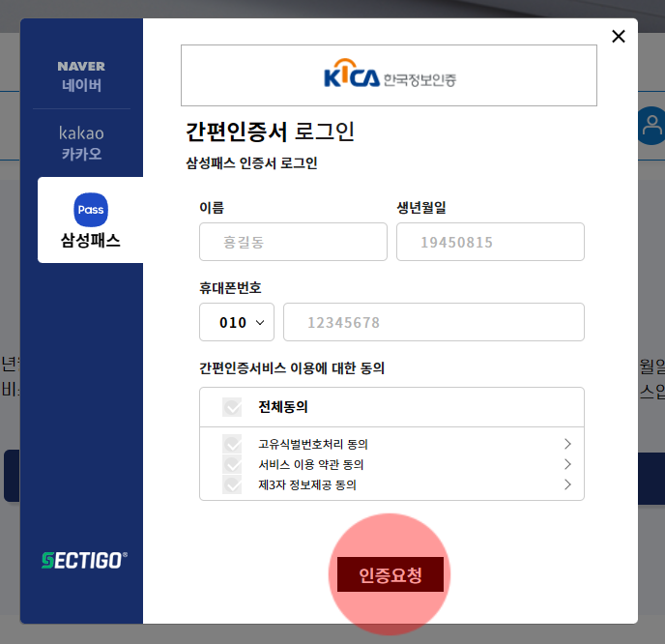Screen dimensions: 665x644
Task: Select the 삼성패스 login tab
Action: coord(90,220)
